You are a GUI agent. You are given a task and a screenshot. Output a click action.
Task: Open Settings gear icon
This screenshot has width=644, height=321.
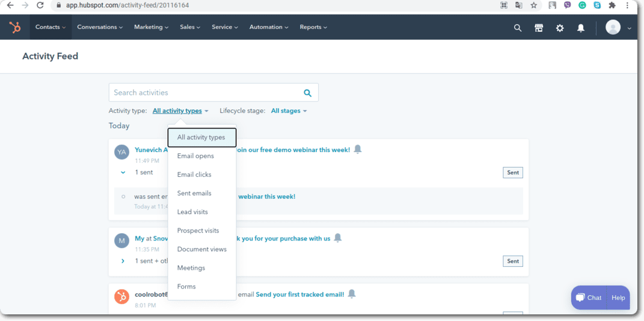pos(560,28)
